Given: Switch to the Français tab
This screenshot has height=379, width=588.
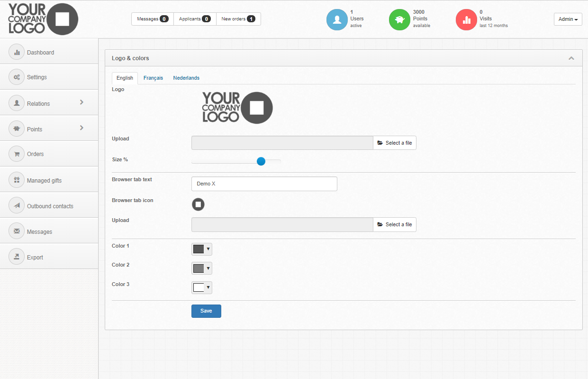Looking at the screenshot, I should pos(153,78).
